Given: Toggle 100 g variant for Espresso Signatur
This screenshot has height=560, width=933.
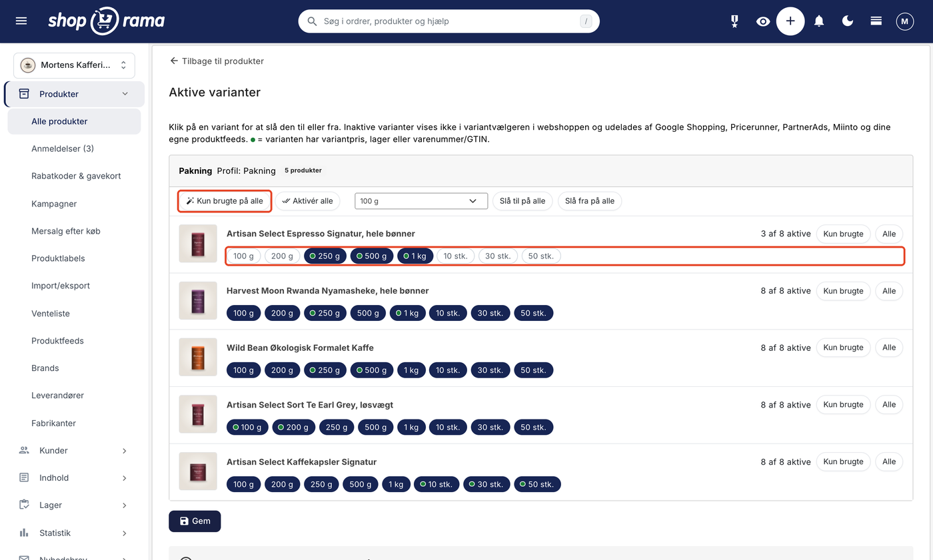Looking at the screenshot, I should tap(243, 256).
